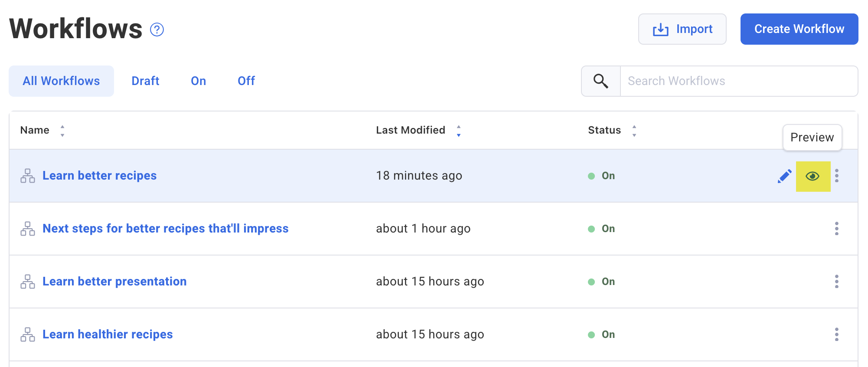Open the three-dot menu for Learn better recipes

(836, 176)
